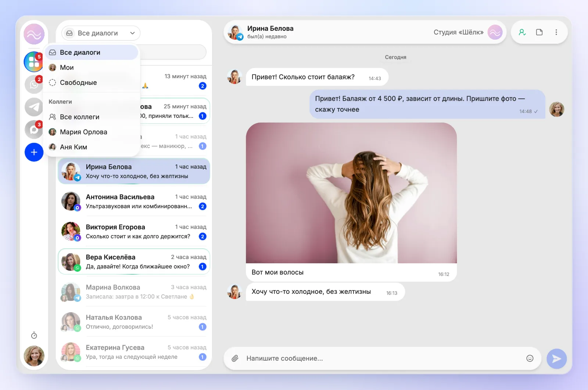Open the Екатерина Гусева conversation
The height and width of the screenshot is (390, 588).
pyautogui.click(x=134, y=352)
